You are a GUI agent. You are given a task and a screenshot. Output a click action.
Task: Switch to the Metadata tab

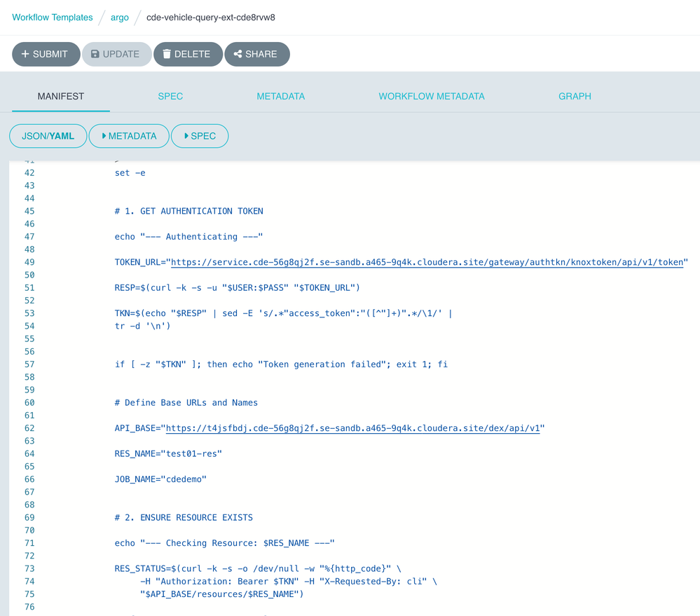[281, 97]
